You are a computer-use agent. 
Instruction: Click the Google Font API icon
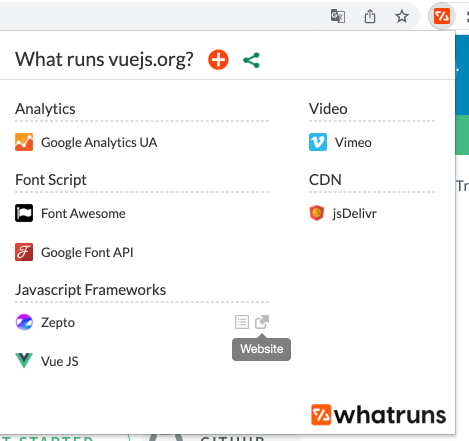pos(24,252)
